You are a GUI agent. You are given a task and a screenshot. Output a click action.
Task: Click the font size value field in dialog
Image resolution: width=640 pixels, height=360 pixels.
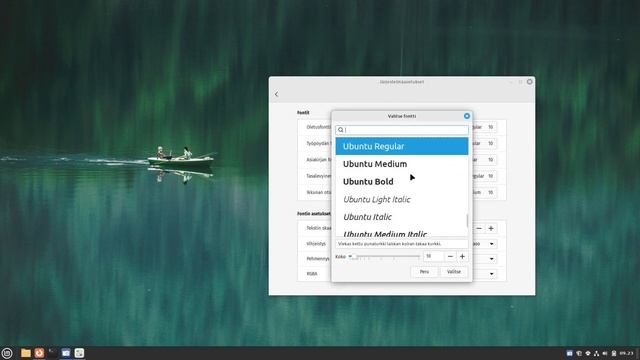coord(433,256)
